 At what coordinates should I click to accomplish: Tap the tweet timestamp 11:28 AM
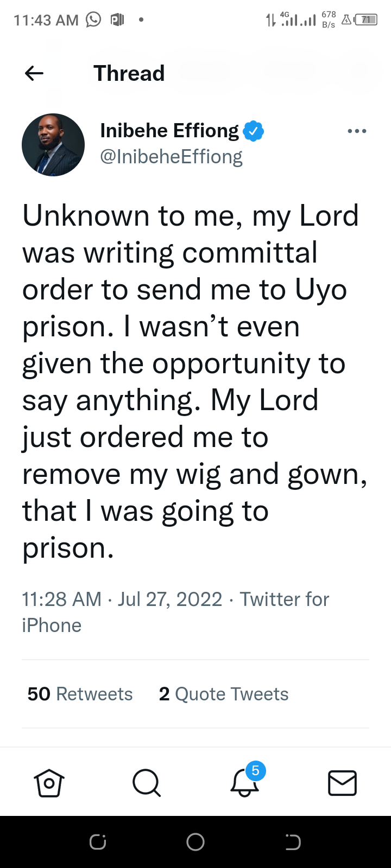click(x=61, y=599)
